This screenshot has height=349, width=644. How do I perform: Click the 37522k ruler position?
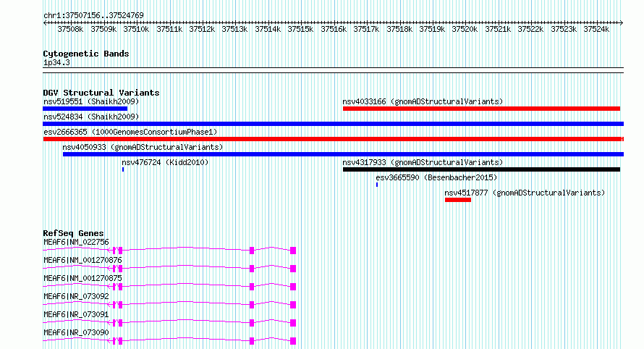coord(530,29)
